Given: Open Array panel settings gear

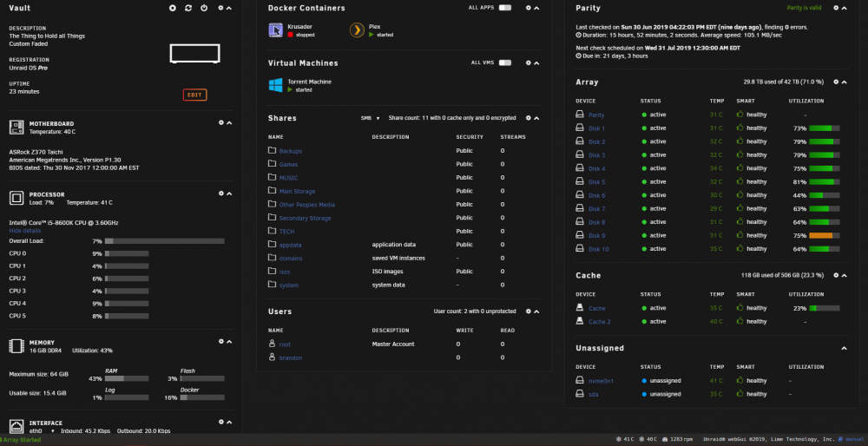Looking at the screenshot, I should point(835,82).
